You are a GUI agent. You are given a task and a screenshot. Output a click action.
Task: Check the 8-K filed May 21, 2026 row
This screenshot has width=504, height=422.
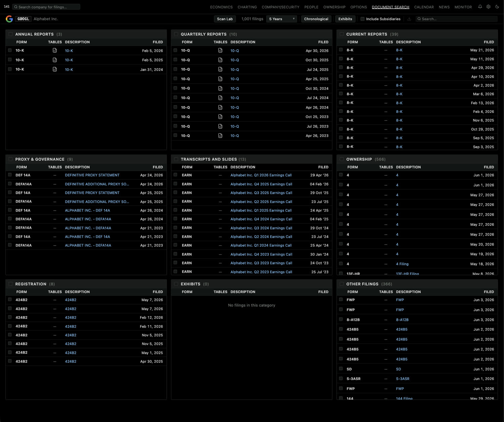pos(341,50)
